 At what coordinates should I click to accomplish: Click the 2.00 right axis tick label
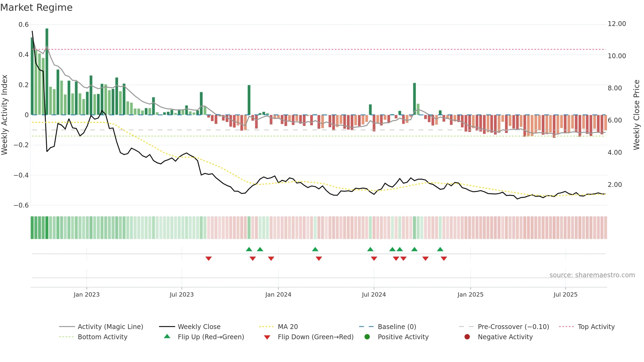615,185
